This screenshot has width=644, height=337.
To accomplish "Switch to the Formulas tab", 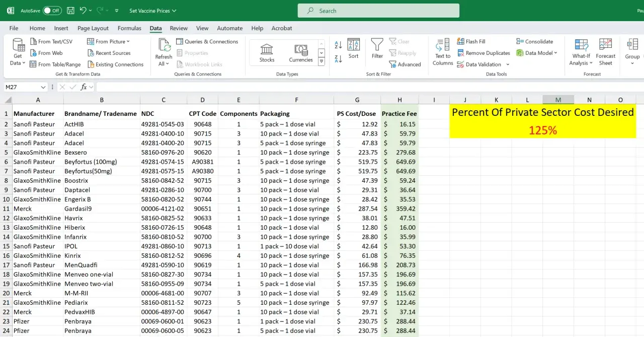I will [129, 28].
